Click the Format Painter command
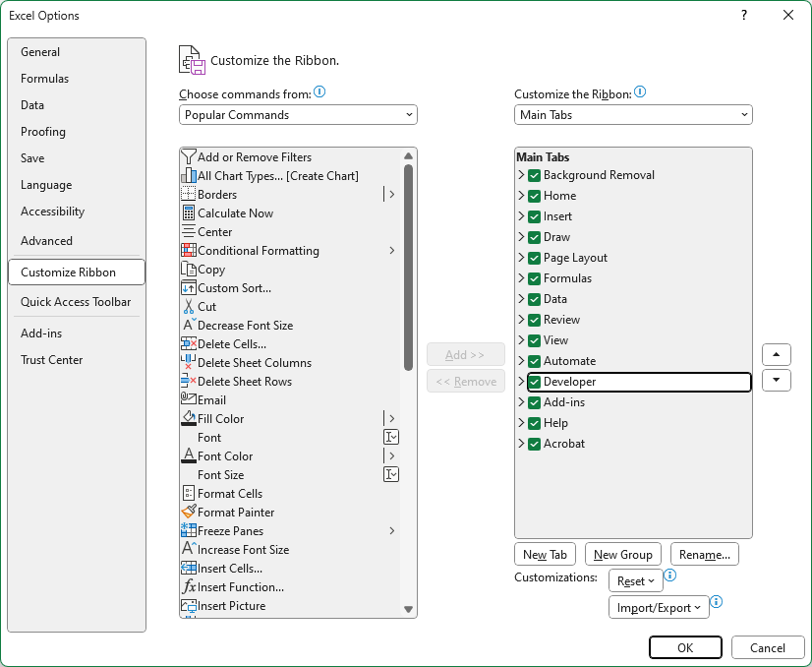Screen dimensions: 812x667 pyautogui.click(x=233, y=512)
